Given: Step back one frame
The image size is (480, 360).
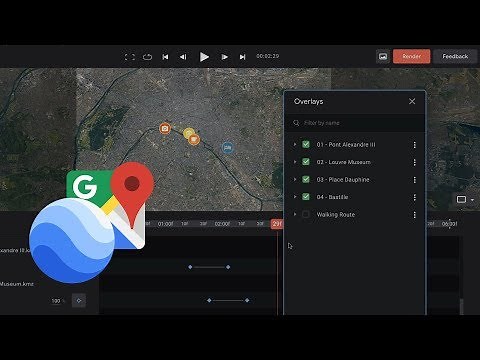Looking at the screenshot, I should pos(183,57).
